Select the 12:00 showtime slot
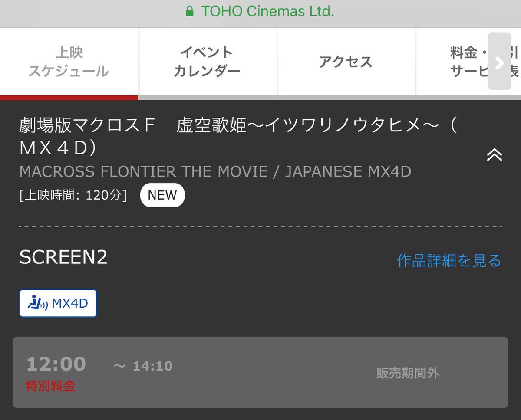The height and width of the screenshot is (420, 521). pos(260,372)
